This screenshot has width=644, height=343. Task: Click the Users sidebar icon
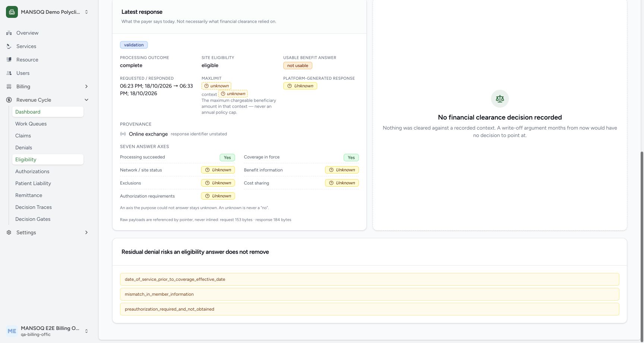[9, 73]
